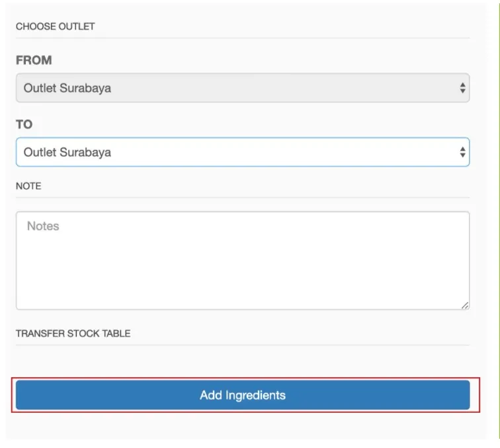Click the grayed FROM select box
The width and height of the screenshot is (500, 448).
243,88
